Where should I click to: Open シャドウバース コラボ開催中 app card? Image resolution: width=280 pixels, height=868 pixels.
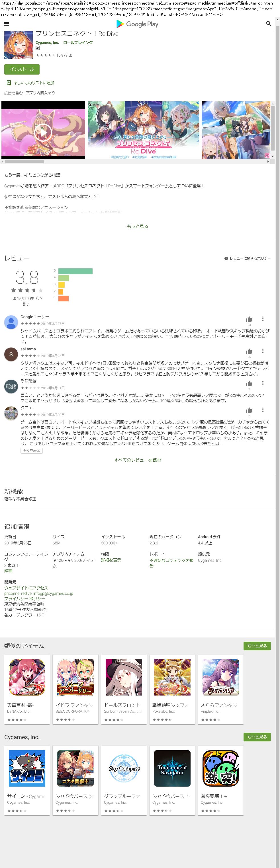click(75, 780)
